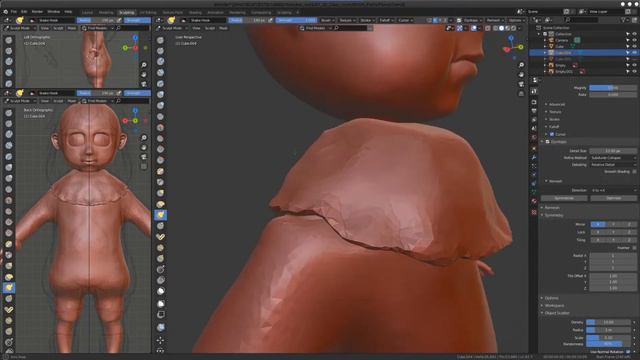Toggle visibility eye for Empty.001 in outliner

coord(634,71)
